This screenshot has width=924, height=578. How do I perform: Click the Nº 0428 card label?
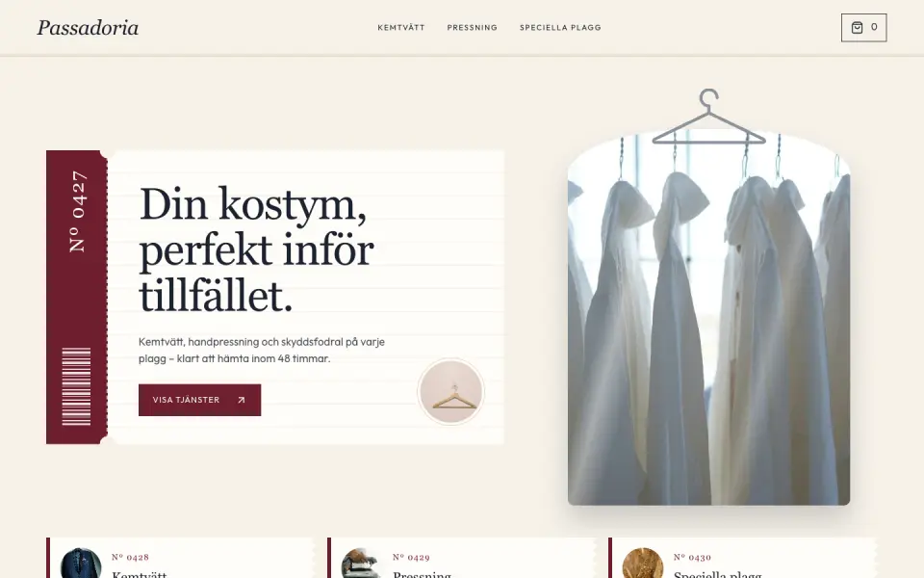click(x=130, y=557)
